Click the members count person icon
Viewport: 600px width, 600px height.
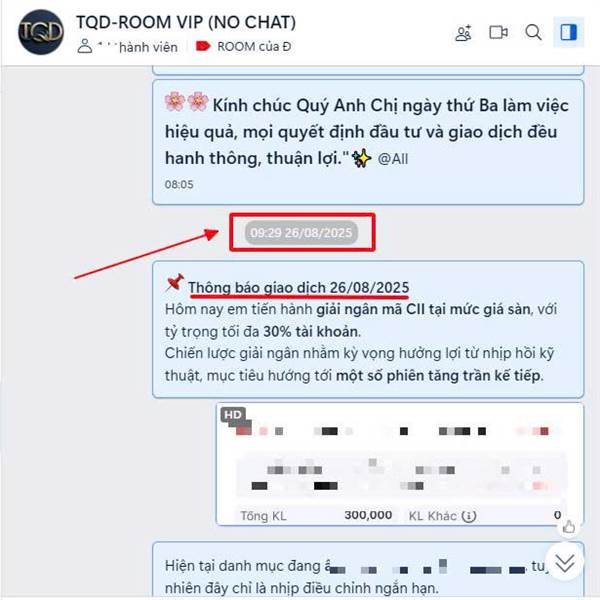85,46
